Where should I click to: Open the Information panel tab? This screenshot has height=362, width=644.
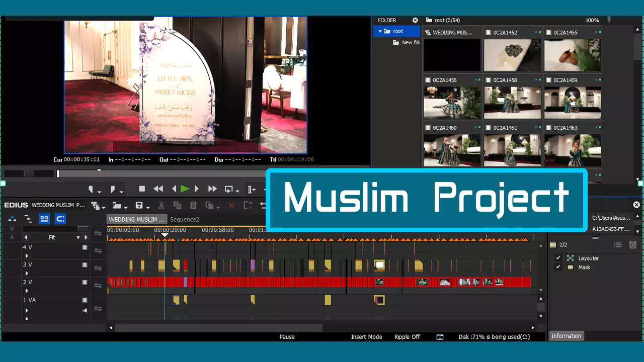point(566,336)
